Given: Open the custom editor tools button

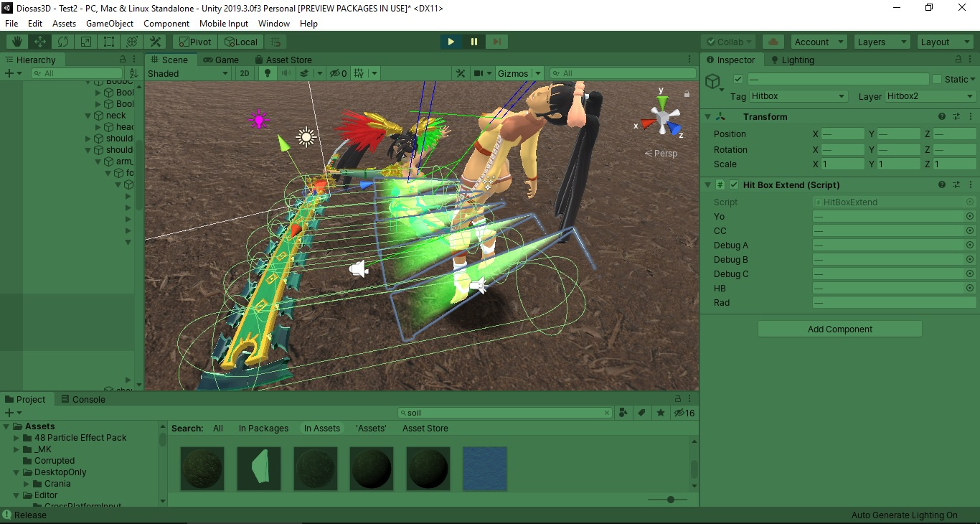Looking at the screenshot, I should [x=155, y=42].
